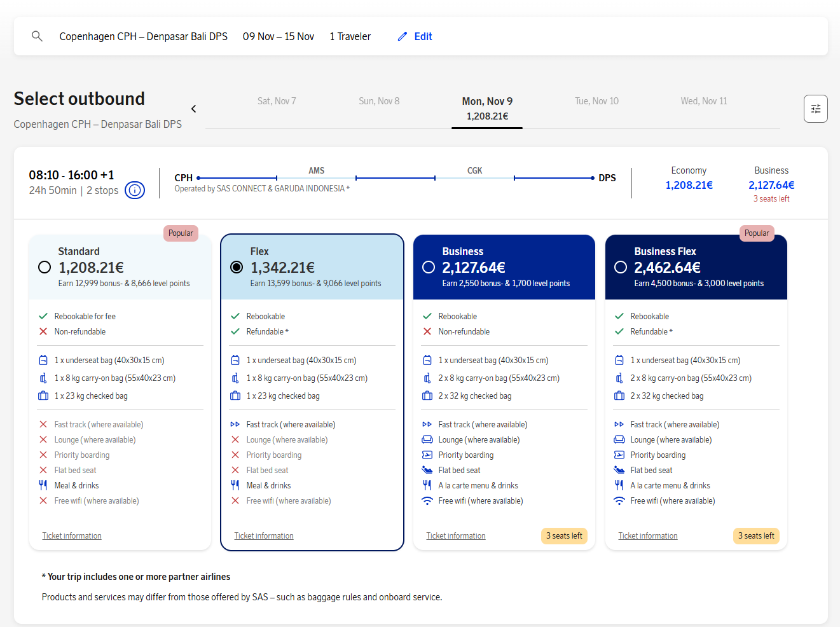Click Business Flex 2 x 32 kg checked bag icon
840x627 pixels.
click(619, 396)
